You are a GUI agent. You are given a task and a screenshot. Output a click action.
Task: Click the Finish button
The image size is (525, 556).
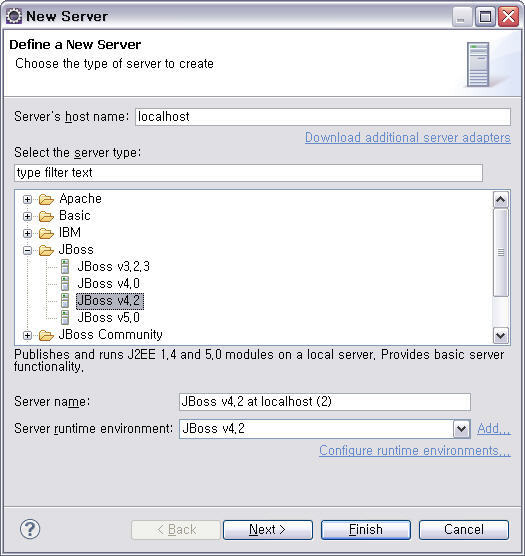[366, 530]
